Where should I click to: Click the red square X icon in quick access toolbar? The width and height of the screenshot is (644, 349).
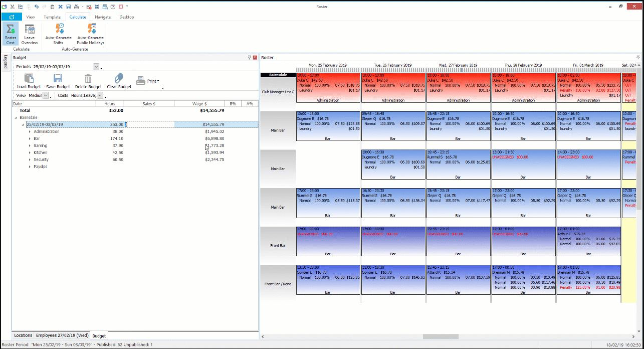click(121, 7)
